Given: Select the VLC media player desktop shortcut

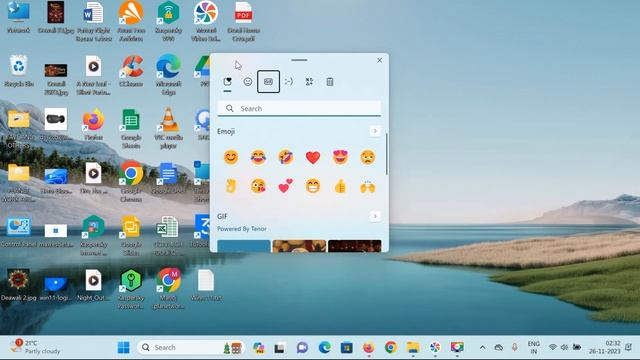Looking at the screenshot, I should 169,129.
